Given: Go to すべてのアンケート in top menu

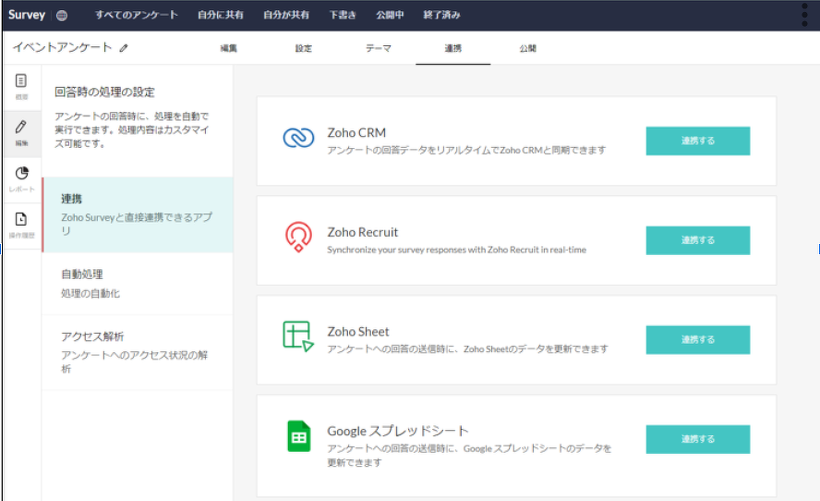Looking at the screenshot, I should click(x=137, y=15).
